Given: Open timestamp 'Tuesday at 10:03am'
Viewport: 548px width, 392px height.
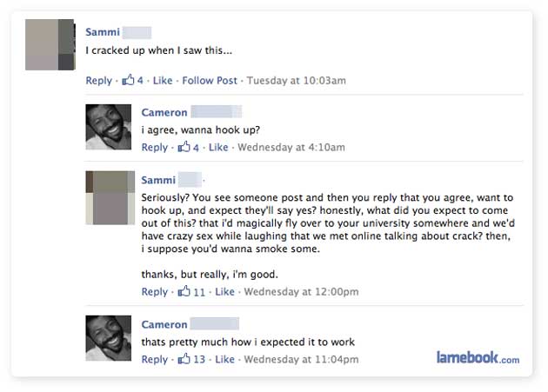Looking at the screenshot, I should [297, 81].
